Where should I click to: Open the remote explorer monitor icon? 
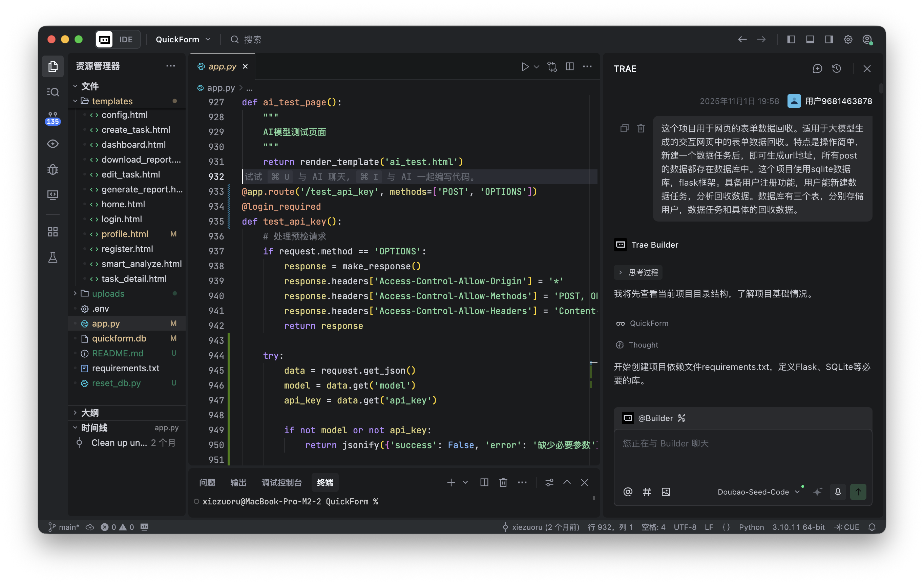[53, 195]
